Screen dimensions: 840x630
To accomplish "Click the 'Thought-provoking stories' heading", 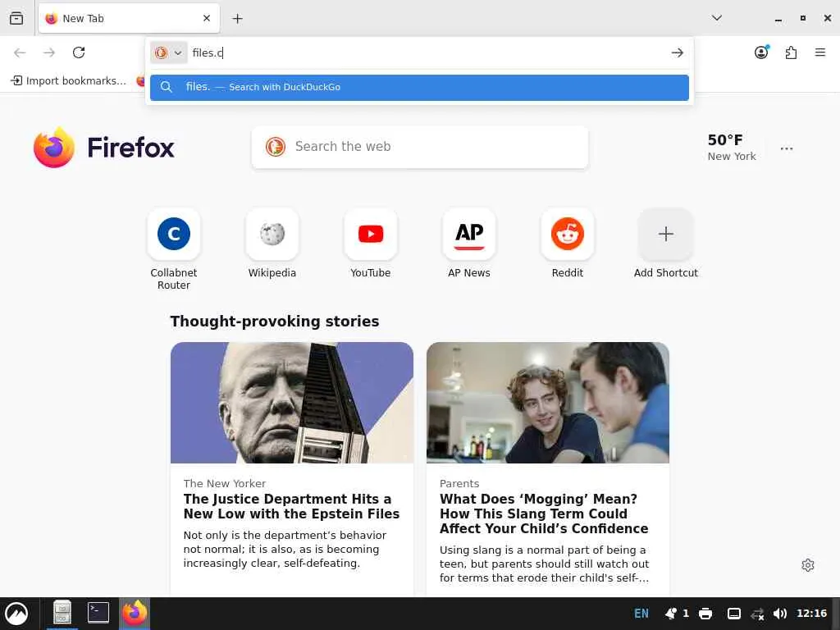I will [275, 322].
